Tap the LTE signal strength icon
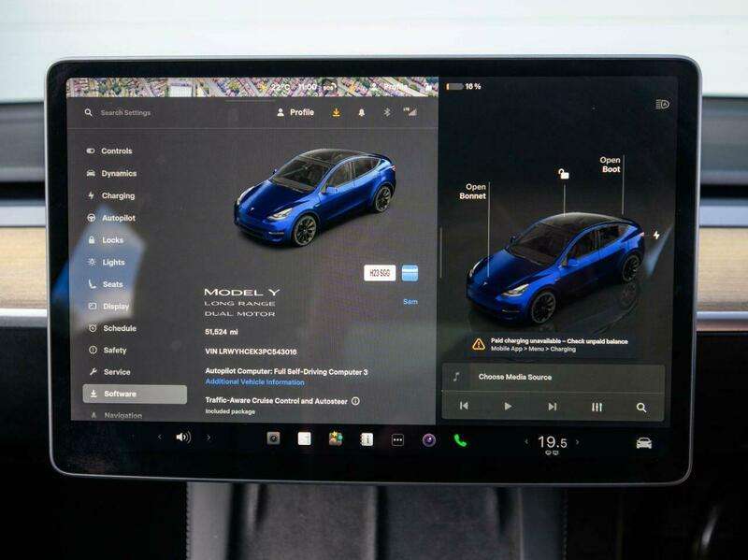Image resolution: width=748 pixels, height=560 pixels. pyautogui.click(x=410, y=111)
